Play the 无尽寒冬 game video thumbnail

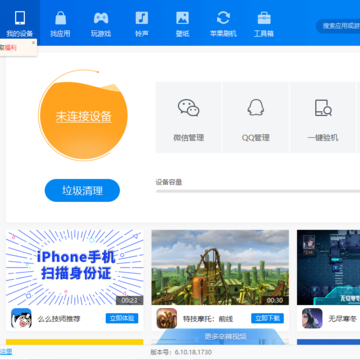point(328,267)
